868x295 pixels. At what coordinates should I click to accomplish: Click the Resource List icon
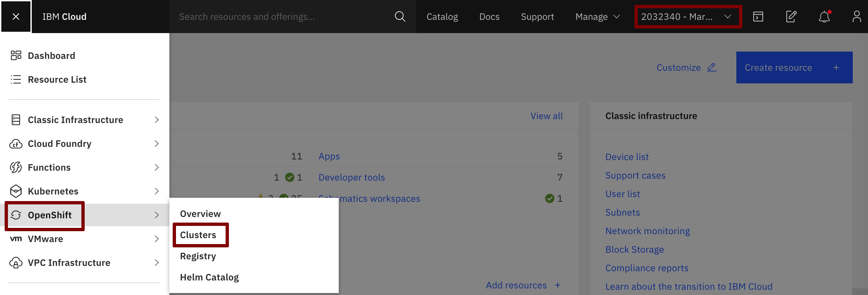tap(16, 79)
